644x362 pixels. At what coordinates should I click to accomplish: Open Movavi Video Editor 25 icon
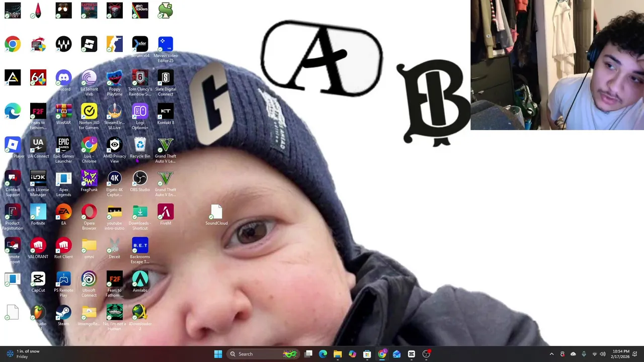pyautogui.click(x=166, y=50)
